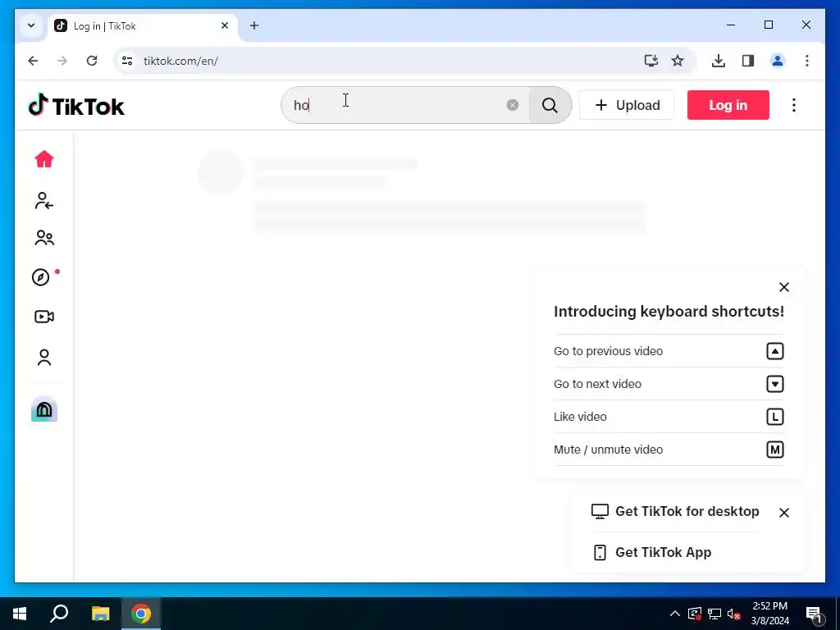
Task: Click the L key shortcut icon
Action: [x=774, y=417]
